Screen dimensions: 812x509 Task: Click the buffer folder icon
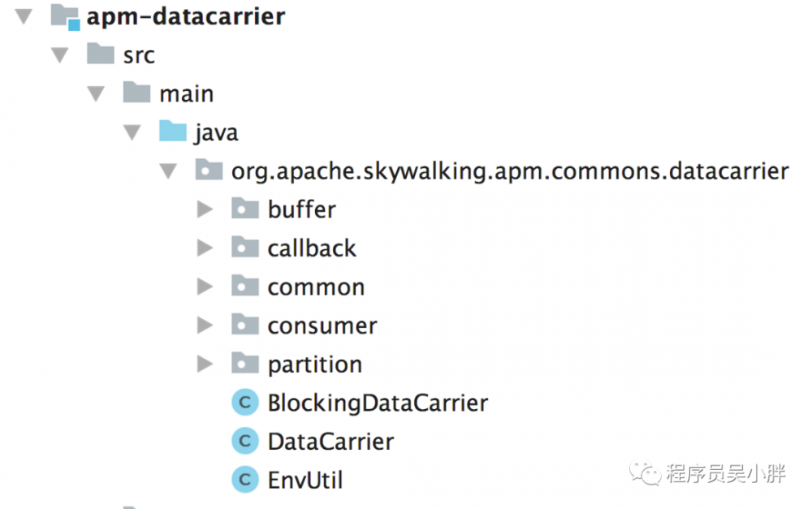pos(245,209)
